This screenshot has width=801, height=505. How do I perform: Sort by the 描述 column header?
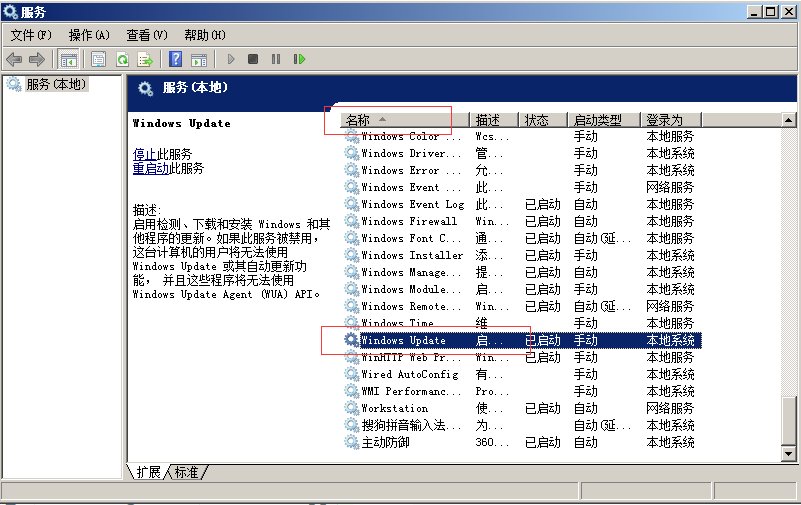click(494, 120)
